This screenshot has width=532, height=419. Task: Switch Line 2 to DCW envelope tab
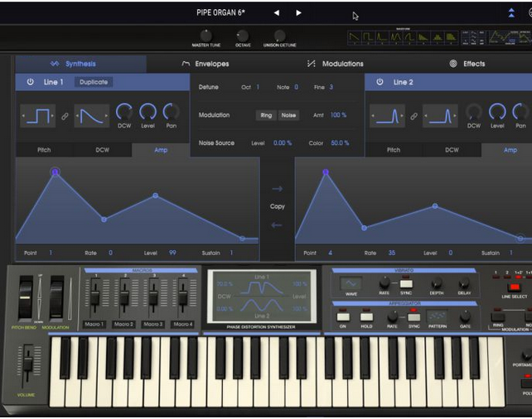pos(452,150)
